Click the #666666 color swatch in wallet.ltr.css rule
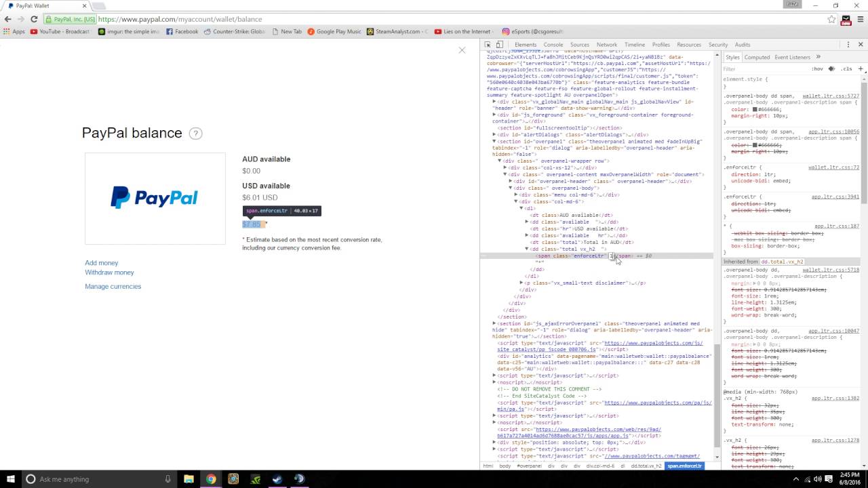 [755, 109]
